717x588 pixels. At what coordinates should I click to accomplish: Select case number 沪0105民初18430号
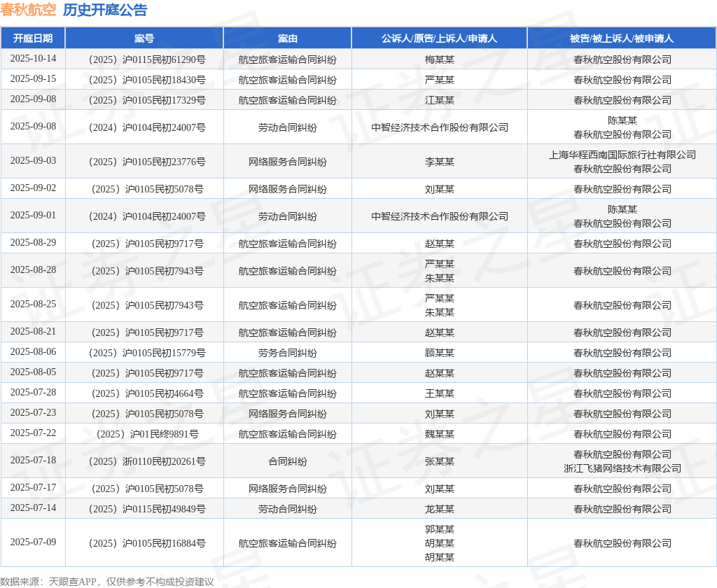coord(147,80)
